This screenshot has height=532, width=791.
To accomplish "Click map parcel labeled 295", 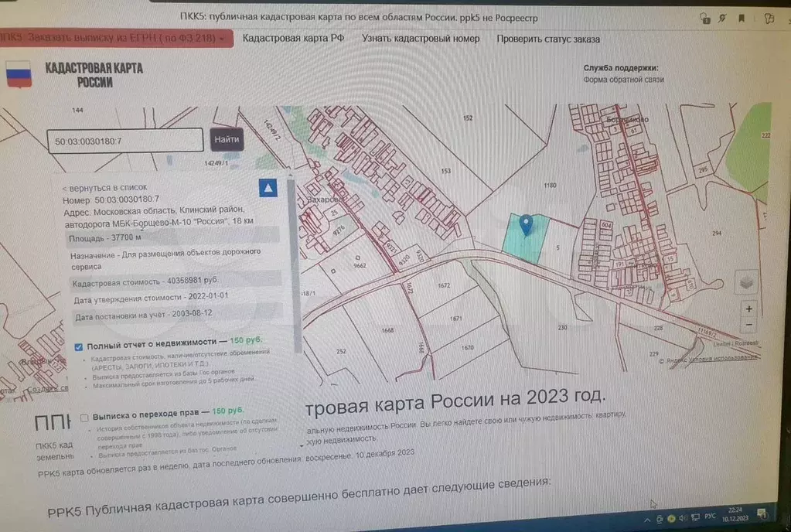I will tap(703, 170).
